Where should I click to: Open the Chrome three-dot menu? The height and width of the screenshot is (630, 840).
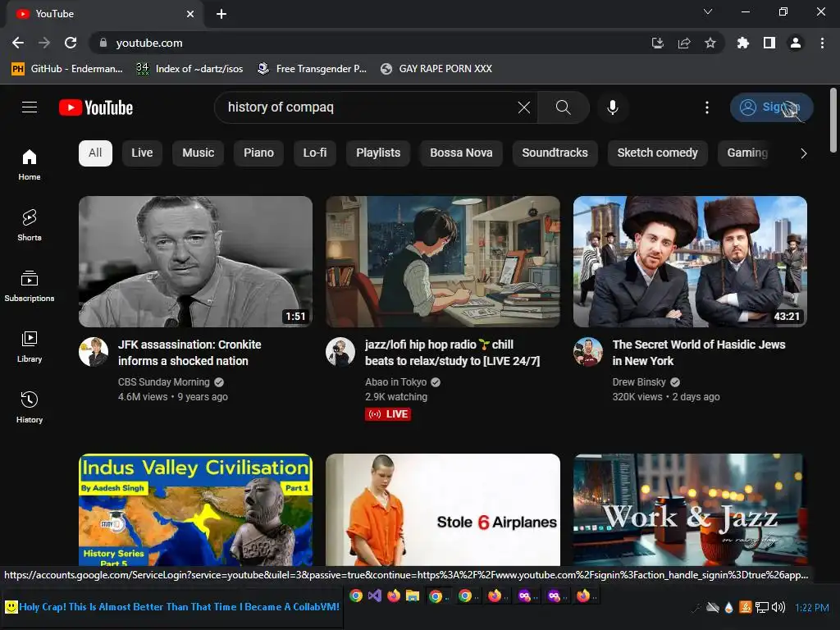tap(822, 43)
